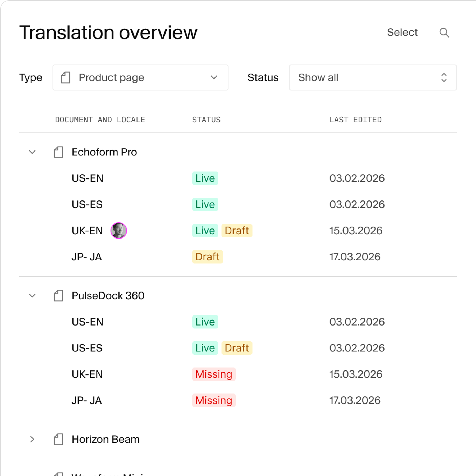This screenshot has height=476, width=476.
Task: Click the search icon
Action: (444, 33)
